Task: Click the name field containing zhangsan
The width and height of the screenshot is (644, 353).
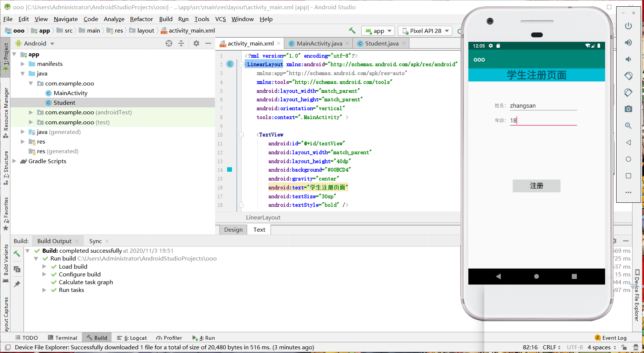Action: click(543, 106)
